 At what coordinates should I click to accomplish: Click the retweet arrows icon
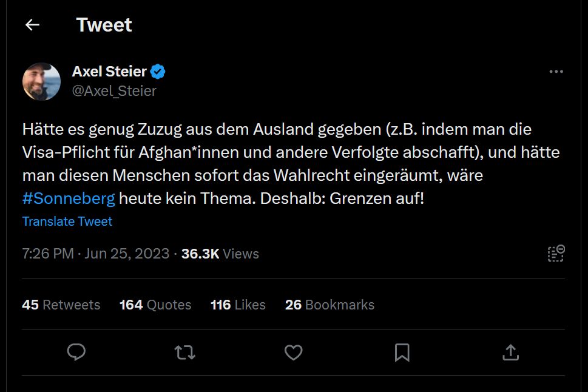click(x=184, y=352)
